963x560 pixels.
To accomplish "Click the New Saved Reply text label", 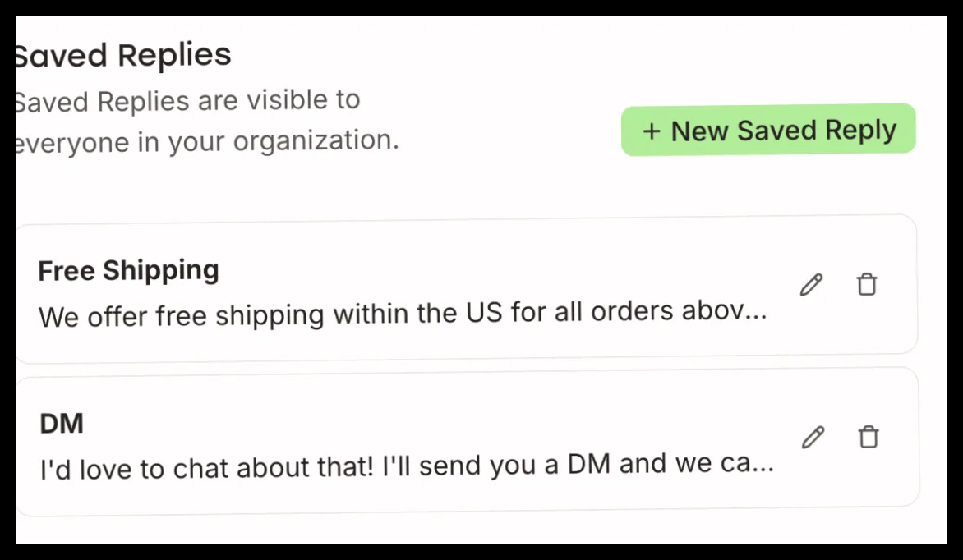I will coord(784,131).
